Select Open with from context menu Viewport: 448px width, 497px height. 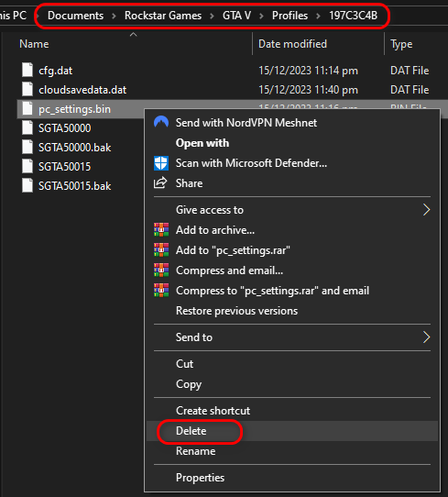pyautogui.click(x=292, y=143)
